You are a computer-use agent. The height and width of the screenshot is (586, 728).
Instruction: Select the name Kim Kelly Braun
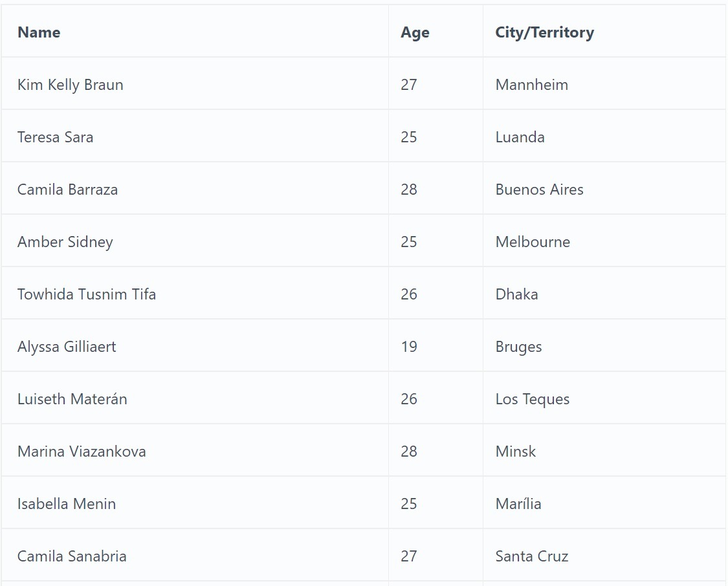click(70, 85)
